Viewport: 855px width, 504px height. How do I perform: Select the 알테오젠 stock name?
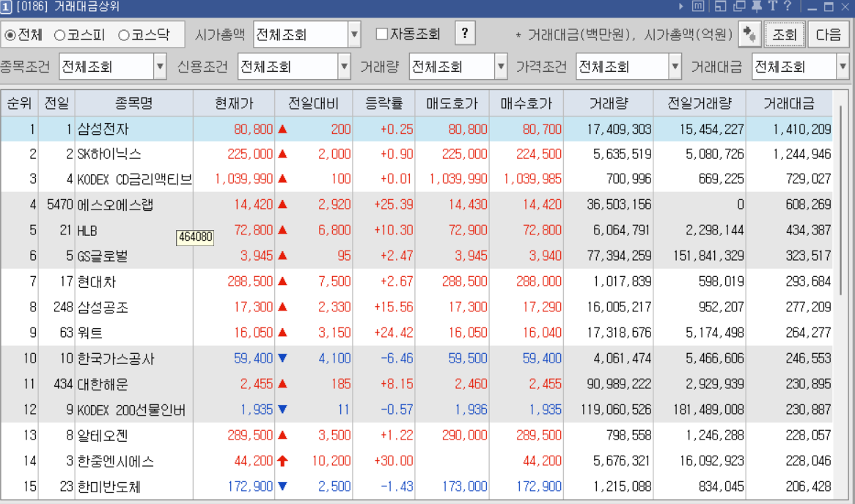pyautogui.click(x=103, y=435)
